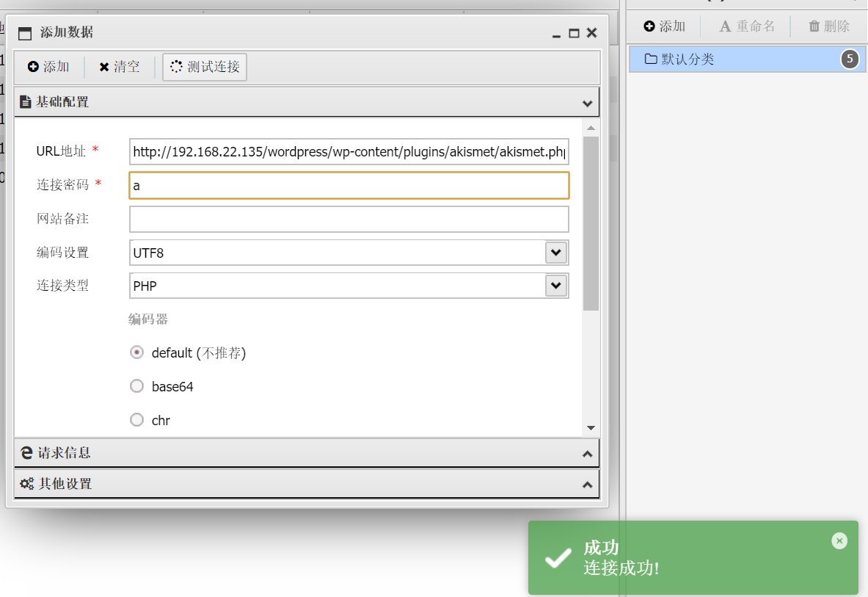Click the chevron icon on 请求信息 header

[587, 454]
